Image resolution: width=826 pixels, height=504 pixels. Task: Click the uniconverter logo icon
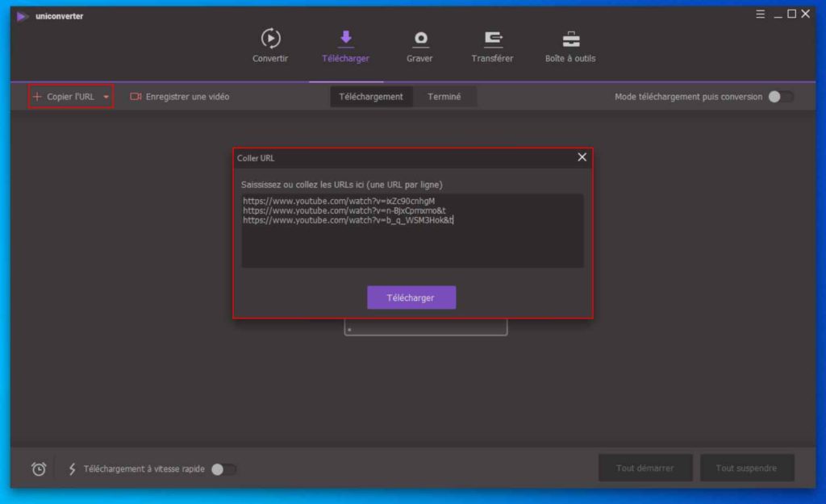pos(22,16)
